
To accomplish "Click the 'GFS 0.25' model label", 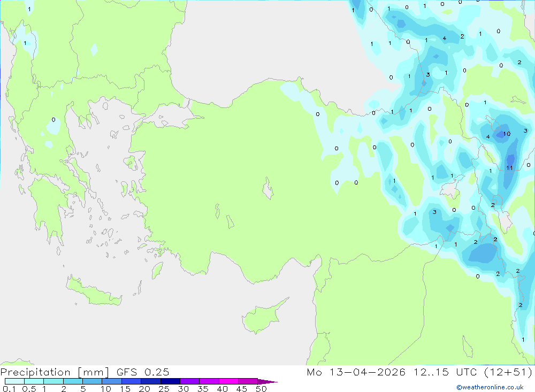I will tap(143, 372).
